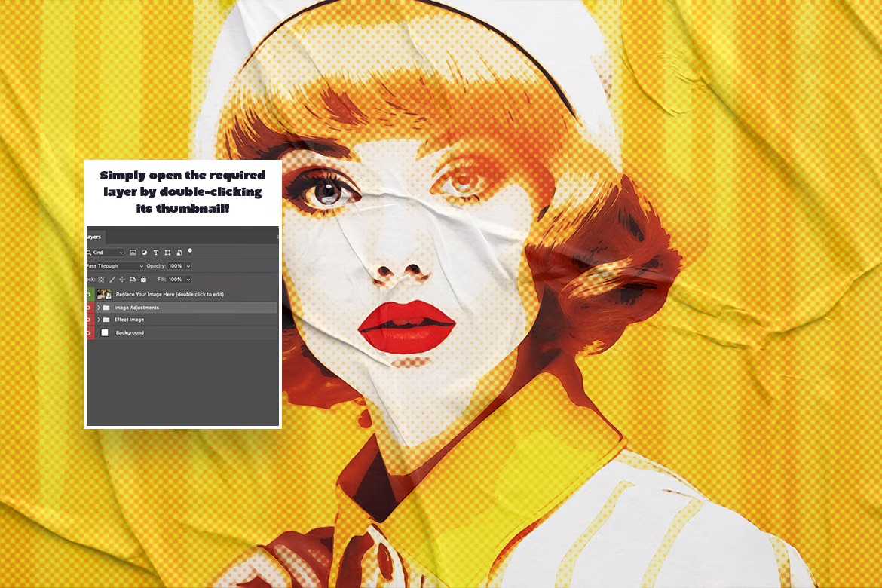
Task: Hide the Background layer
Action: (x=87, y=332)
